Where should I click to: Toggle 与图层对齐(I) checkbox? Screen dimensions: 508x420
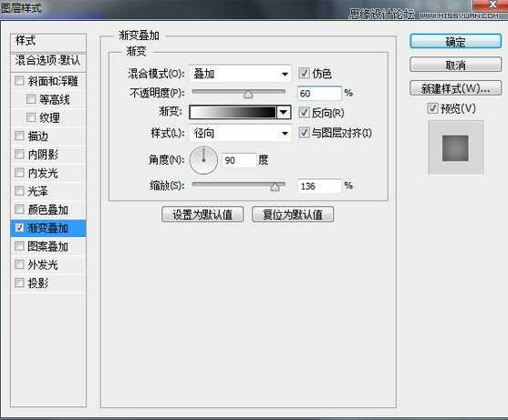coord(304,132)
